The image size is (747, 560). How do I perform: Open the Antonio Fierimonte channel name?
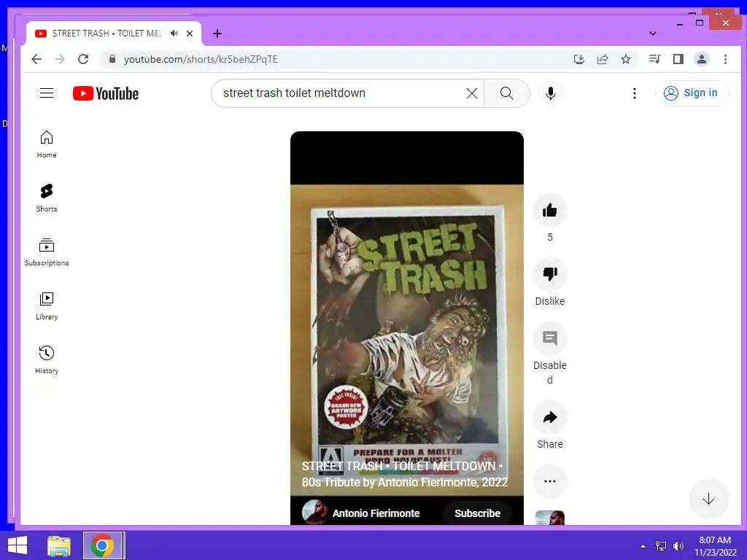tap(376, 513)
